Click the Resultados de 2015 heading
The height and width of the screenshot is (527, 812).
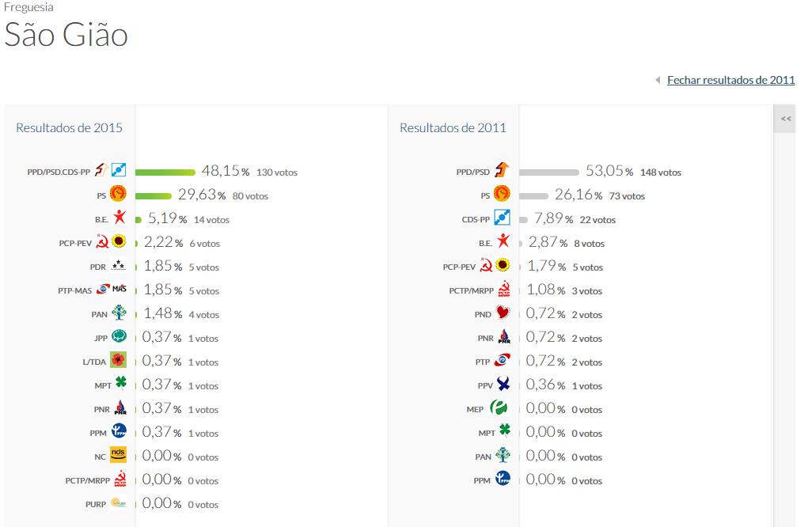click(69, 127)
